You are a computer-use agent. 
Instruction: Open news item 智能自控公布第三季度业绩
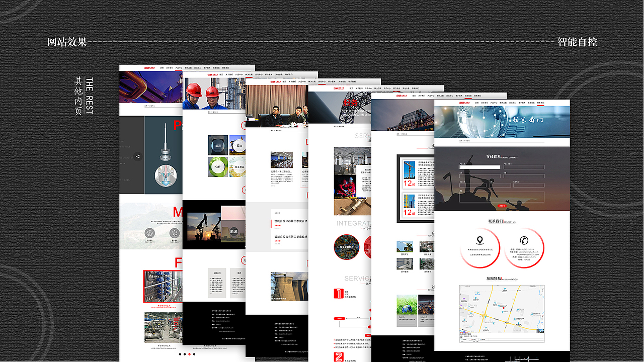coord(291,221)
